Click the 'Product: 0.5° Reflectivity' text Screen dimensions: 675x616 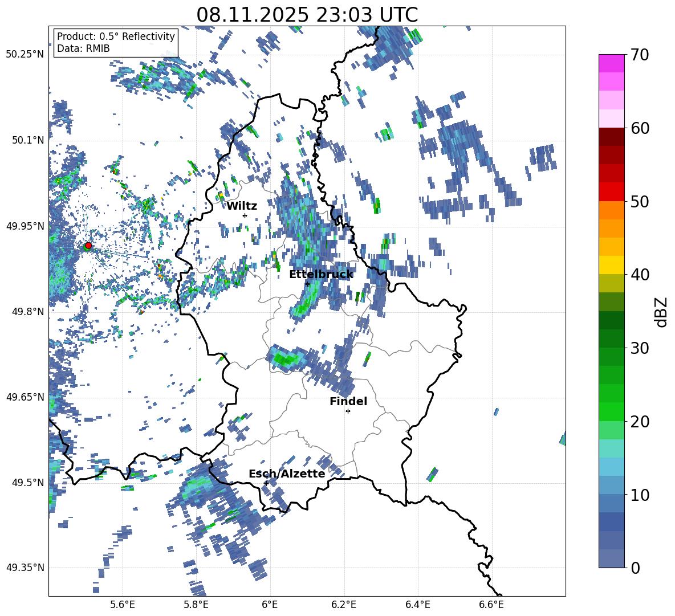[116, 36]
